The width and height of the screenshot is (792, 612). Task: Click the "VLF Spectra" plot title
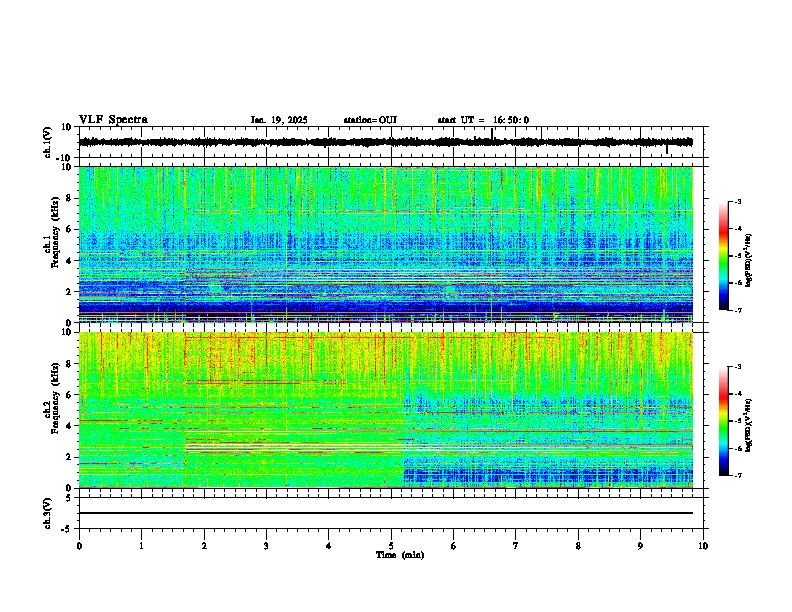point(113,120)
